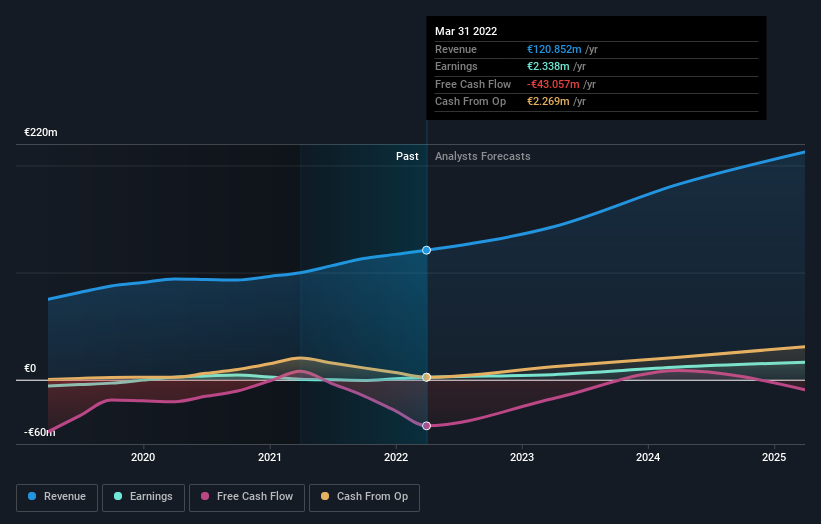
Task: Click the 2023 x-axis label
Action: coord(522,458)
